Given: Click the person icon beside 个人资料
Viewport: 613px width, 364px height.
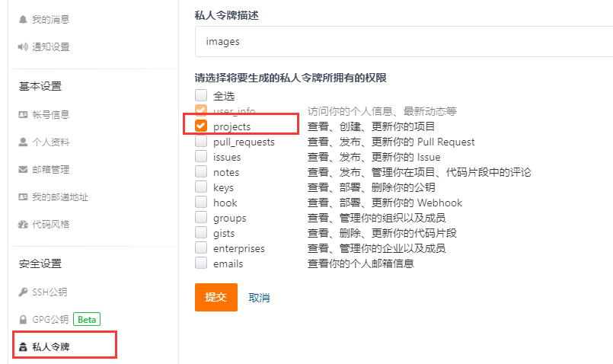Looking at the screenshot, I should click(x=23, y=142).
